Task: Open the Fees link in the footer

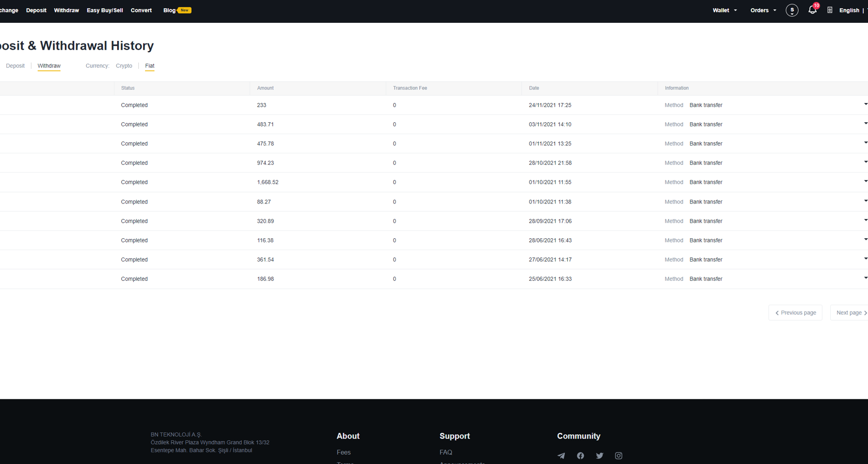Action: 344,453
